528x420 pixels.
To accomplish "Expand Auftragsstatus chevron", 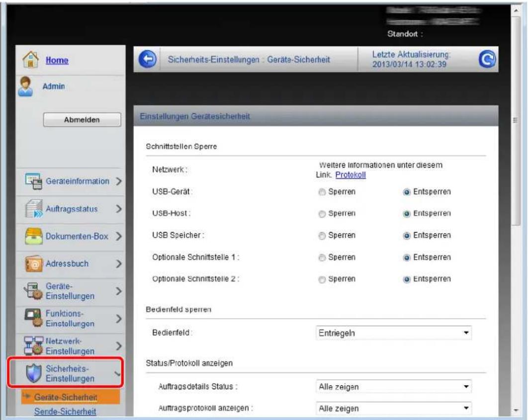I will (x=118, y=209).
